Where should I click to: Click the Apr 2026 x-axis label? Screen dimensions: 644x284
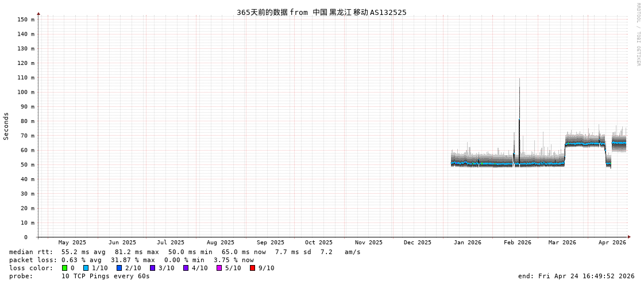pos(612,243)
